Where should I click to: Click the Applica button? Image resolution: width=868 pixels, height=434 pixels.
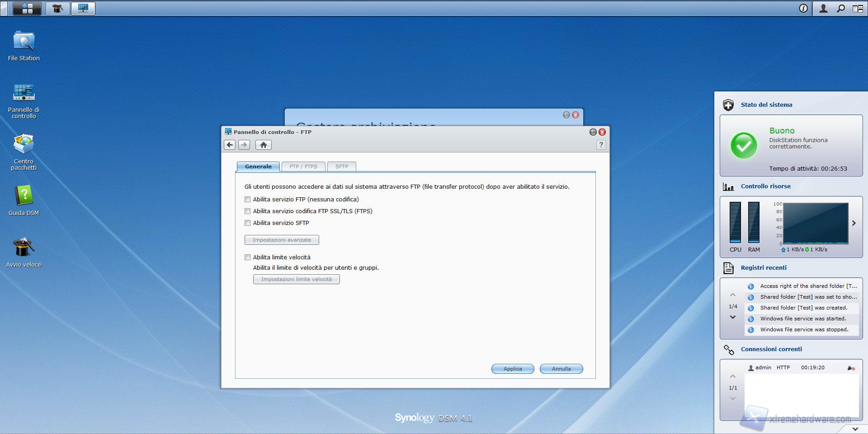pyautogui.click(x=512, y=369)
